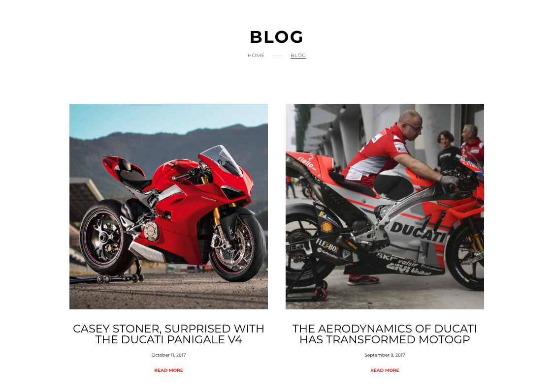Click the Shell logo sticker on the race bike
This screenshot has width=554, height=392.
[326, 227]
